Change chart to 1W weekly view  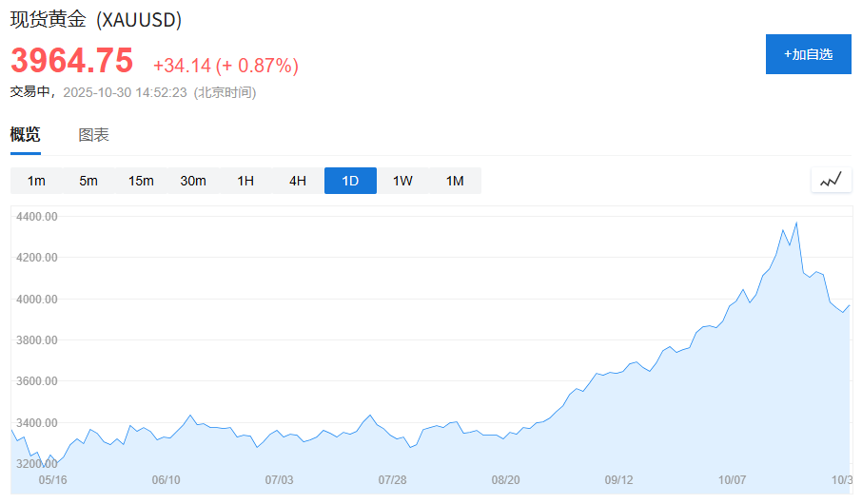click(x=402, y=181)
